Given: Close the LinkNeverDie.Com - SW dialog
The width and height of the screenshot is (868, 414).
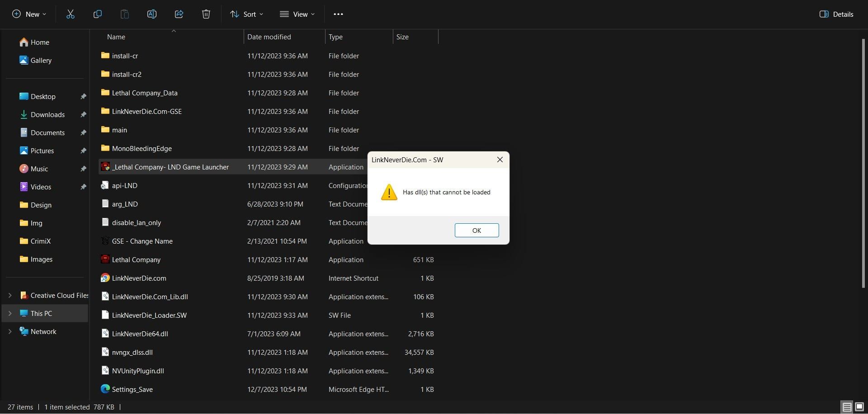Looking at the screenshot, I should coord(500,160).
